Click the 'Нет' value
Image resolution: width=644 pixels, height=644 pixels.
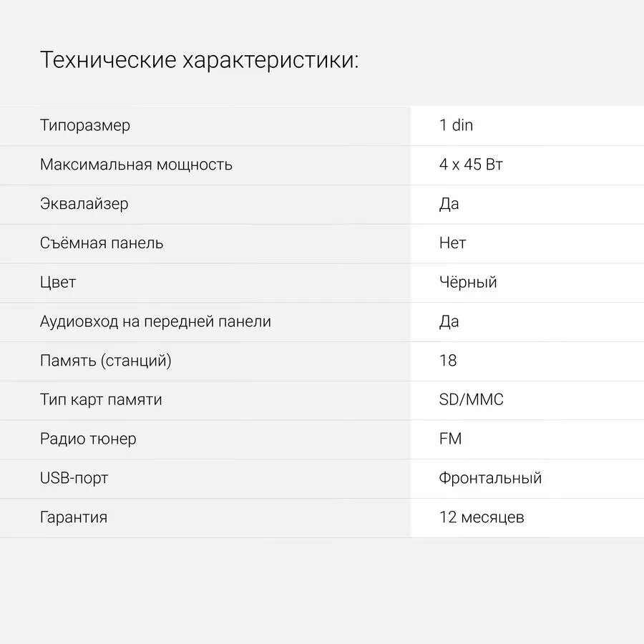click(x=452, y=243)
